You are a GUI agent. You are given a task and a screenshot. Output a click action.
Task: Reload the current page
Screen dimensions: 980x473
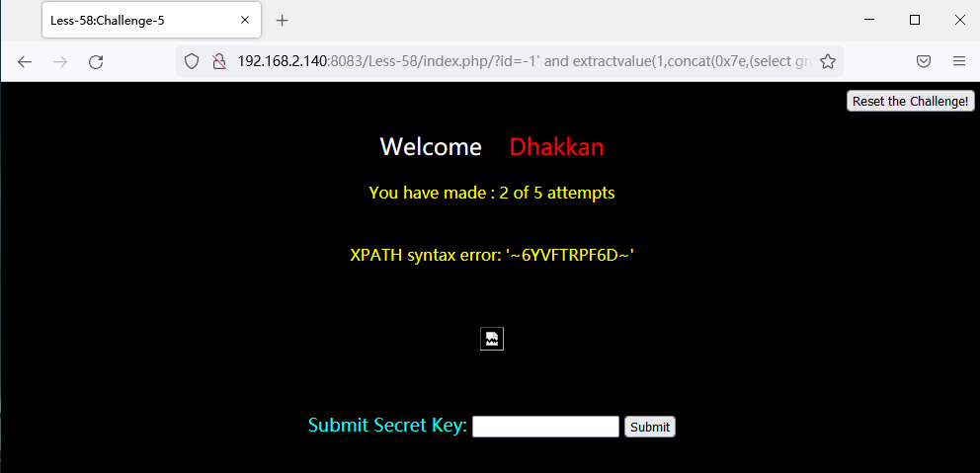click(96, 61)
